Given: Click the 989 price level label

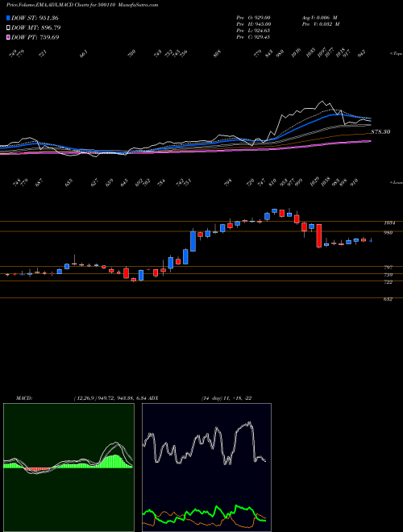Looking at the screenshot, I should click(x=388, y=232).
